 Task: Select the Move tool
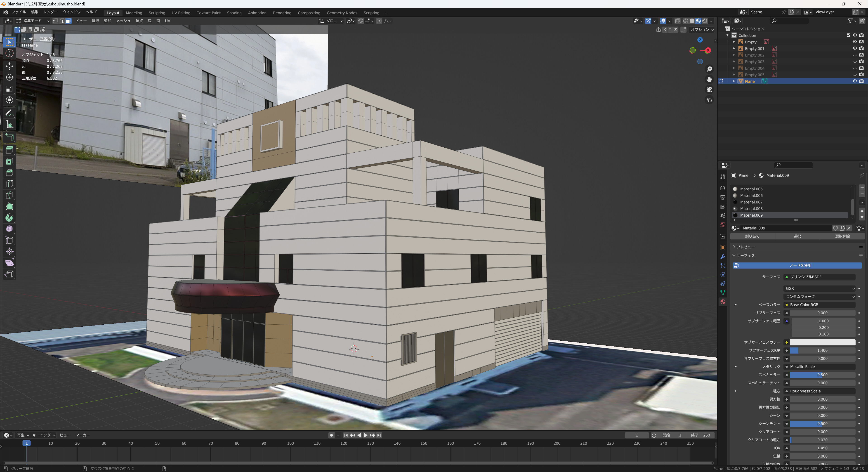9,66
